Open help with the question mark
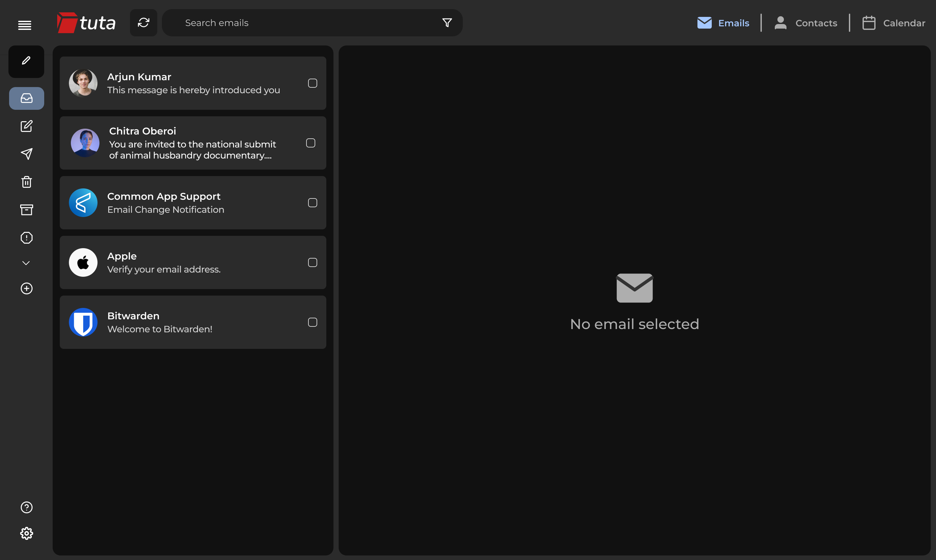This screenshot has height=560, width=936. (x=26, y=507)
